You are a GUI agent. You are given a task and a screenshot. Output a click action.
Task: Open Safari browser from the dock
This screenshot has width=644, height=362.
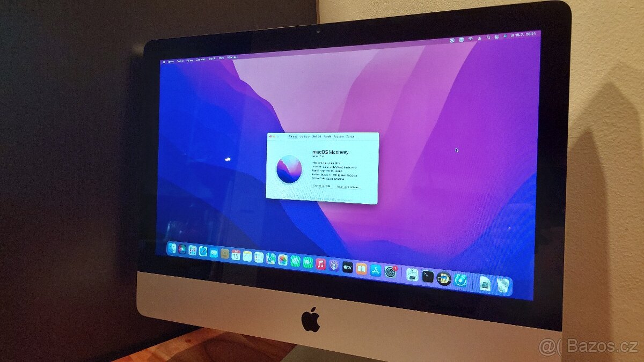203,251
